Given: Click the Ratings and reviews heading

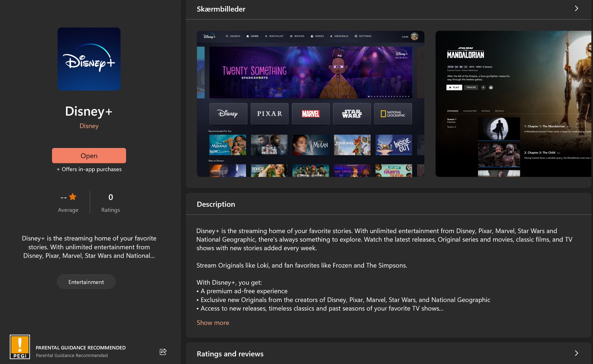Looking at the screenshot, I should click(x=230, y=354).
